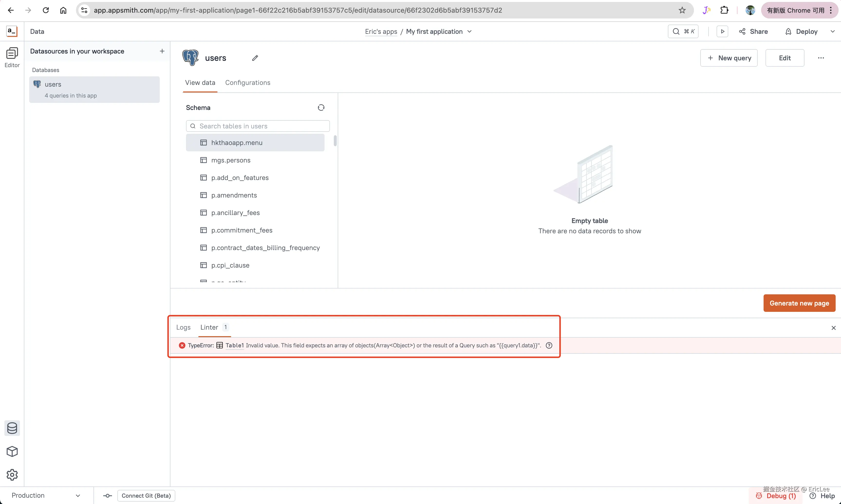Viewport: 841px width, 504px height.
Task: Click the New query button
Action: pos(729,58)
